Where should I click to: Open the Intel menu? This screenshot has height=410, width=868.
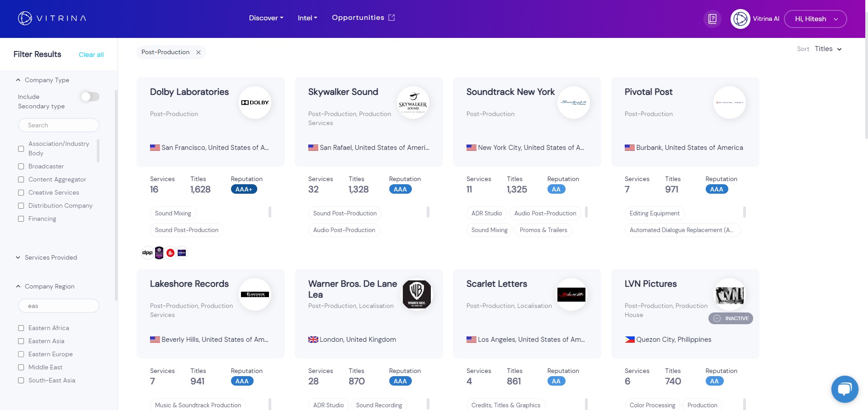tap(307, 18)
